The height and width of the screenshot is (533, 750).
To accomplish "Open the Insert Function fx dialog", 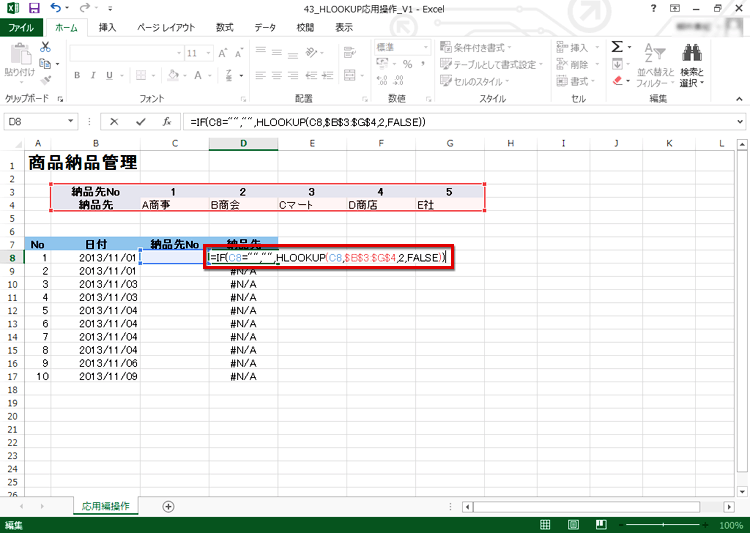I will (x=167, y=122).
